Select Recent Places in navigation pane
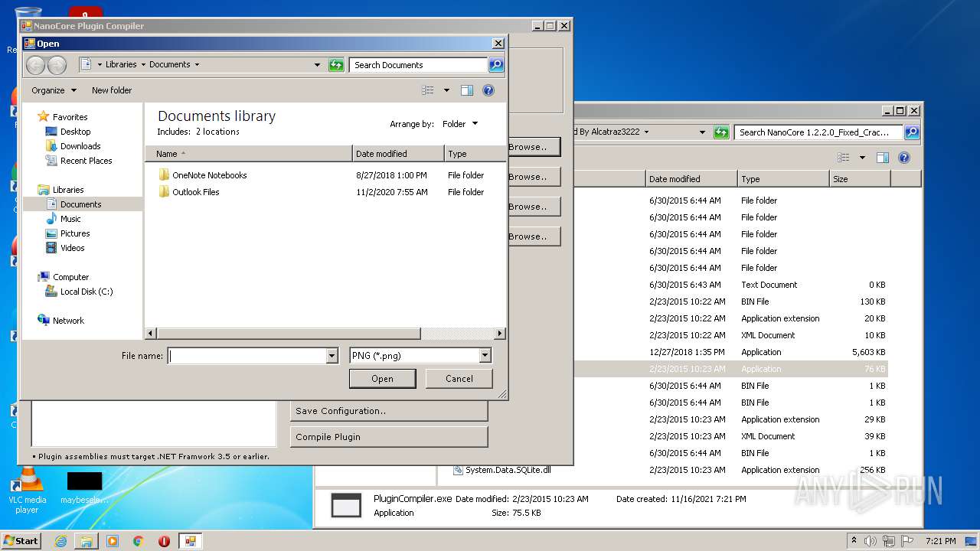Image resolution: width=980 pixels, height=551 pixels. 86,161
